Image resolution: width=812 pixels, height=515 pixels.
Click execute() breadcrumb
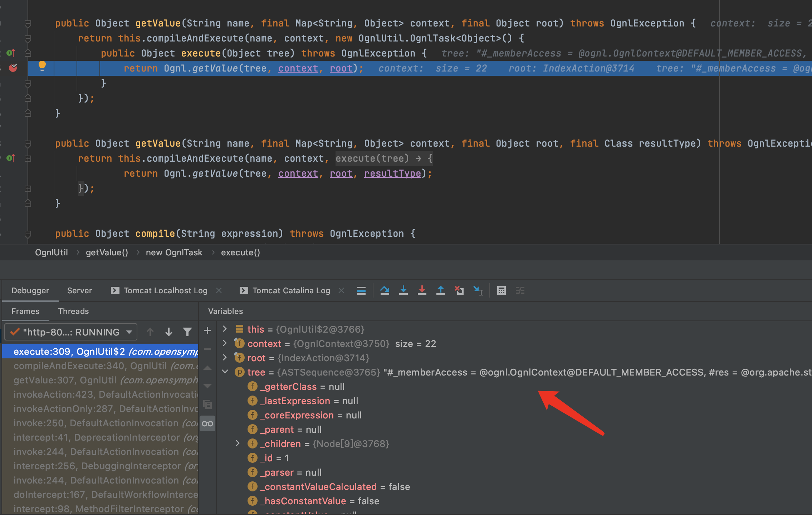pyautogui.click(x=240, y=252)
